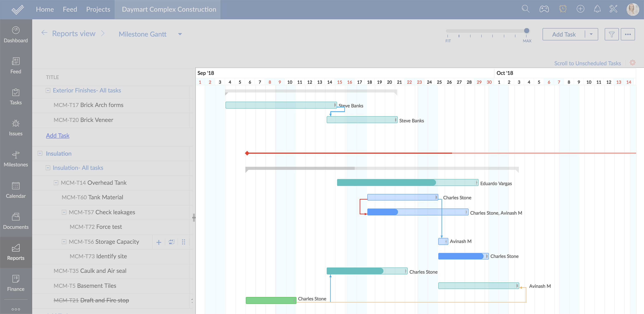
Task: Open the Finance module
Action: [16, 283]
